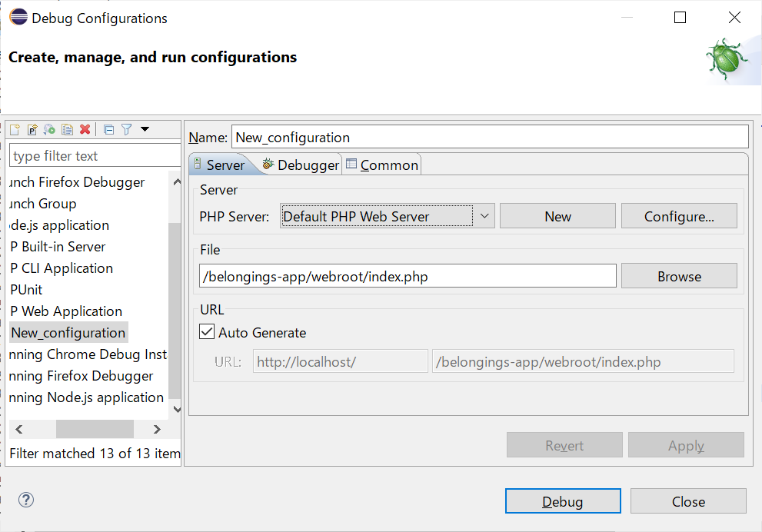Screen dimensions: 762x532
Task: Switch to the Common tab
Action: [382, 165]
